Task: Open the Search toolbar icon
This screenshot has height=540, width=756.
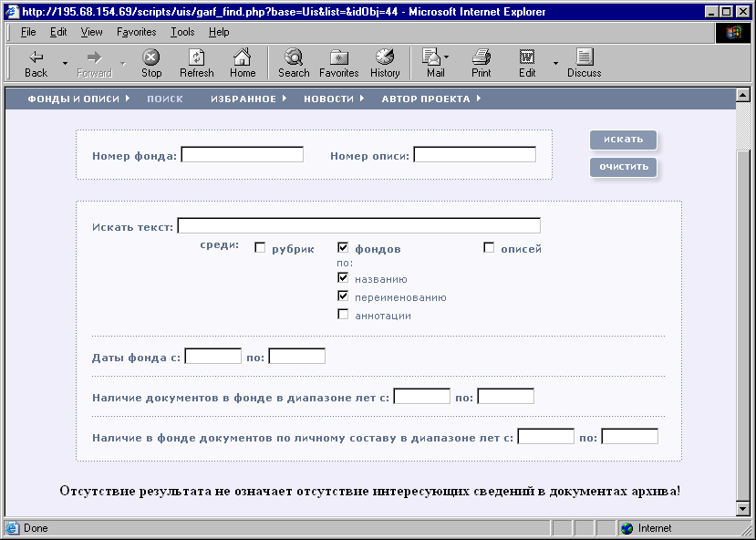Action: (293, 57)
